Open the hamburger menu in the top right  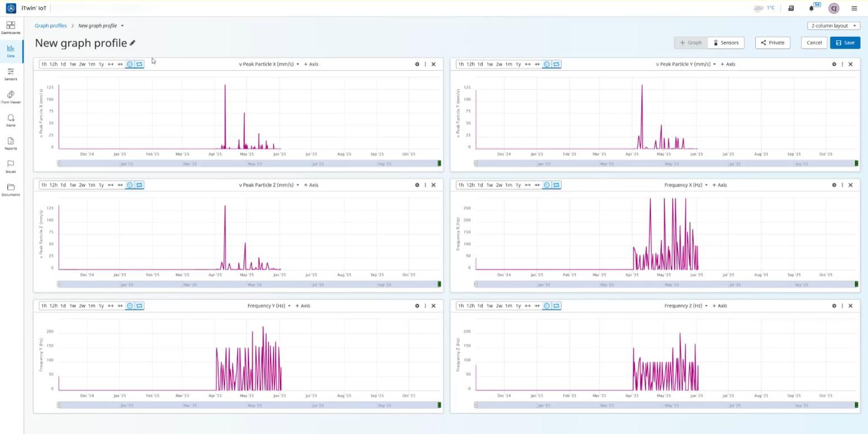pyautogui.click(x=854, y=8)
